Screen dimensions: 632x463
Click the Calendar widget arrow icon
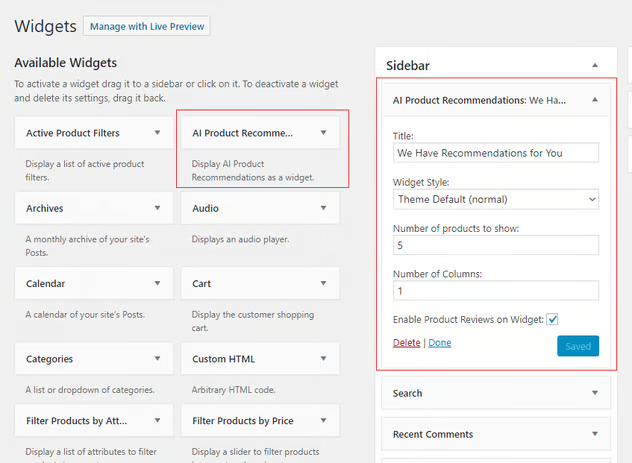coord(157,283)
